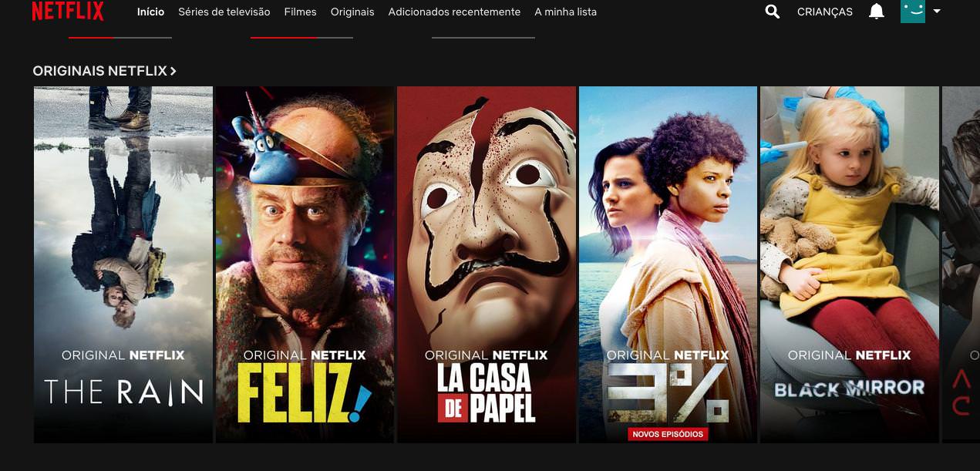The image size is (980, 471).
Task: Open A minha lista
Action: [x=565, y=12]
